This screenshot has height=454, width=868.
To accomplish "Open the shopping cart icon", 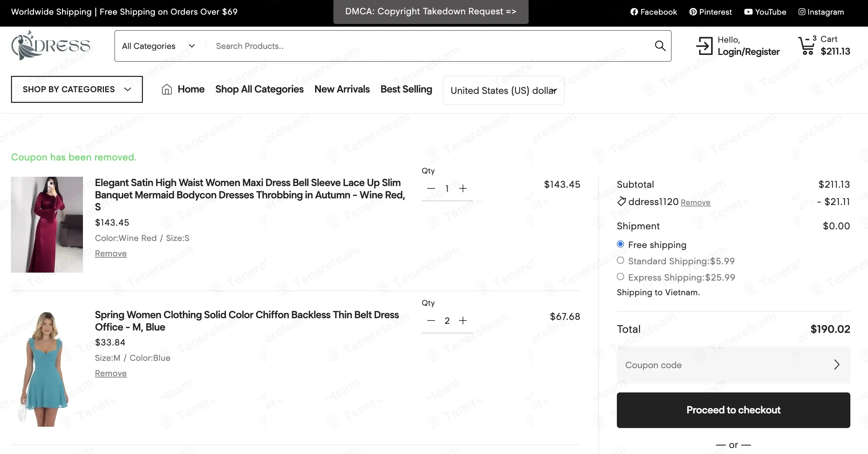I will (806, 46).
